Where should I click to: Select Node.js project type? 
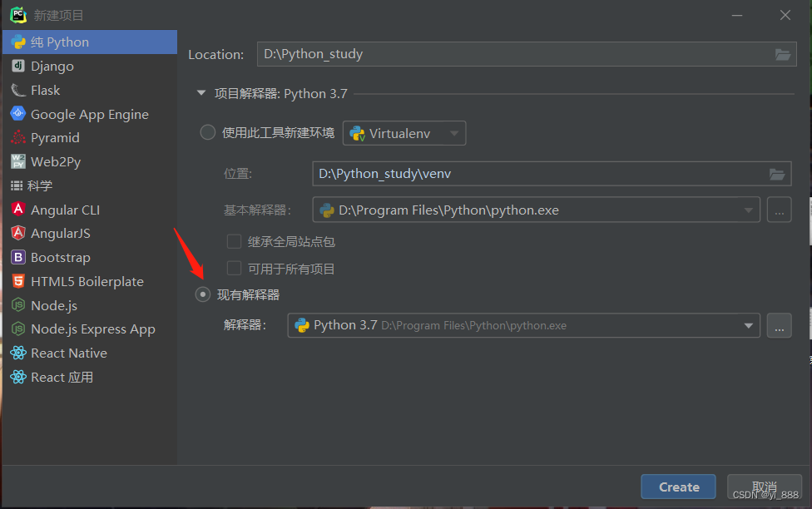pyautogui.click(x=90, y=305)
